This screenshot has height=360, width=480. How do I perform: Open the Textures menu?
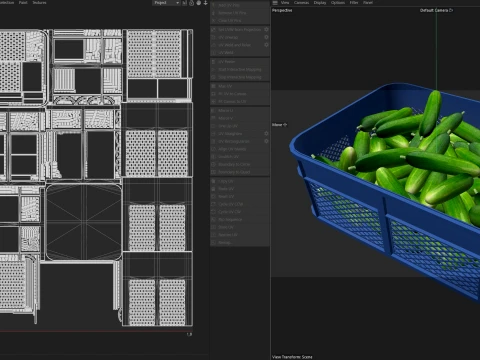[39, 3]
